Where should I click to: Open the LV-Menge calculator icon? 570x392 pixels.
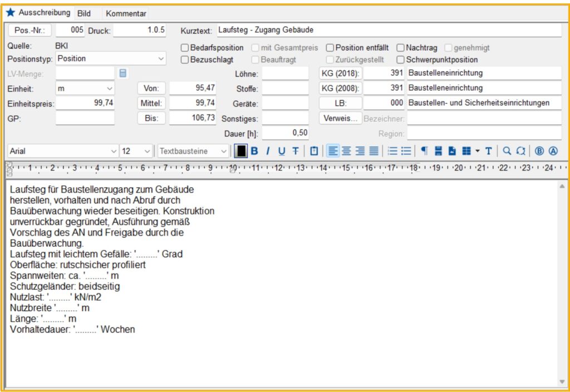click(123, 73)
